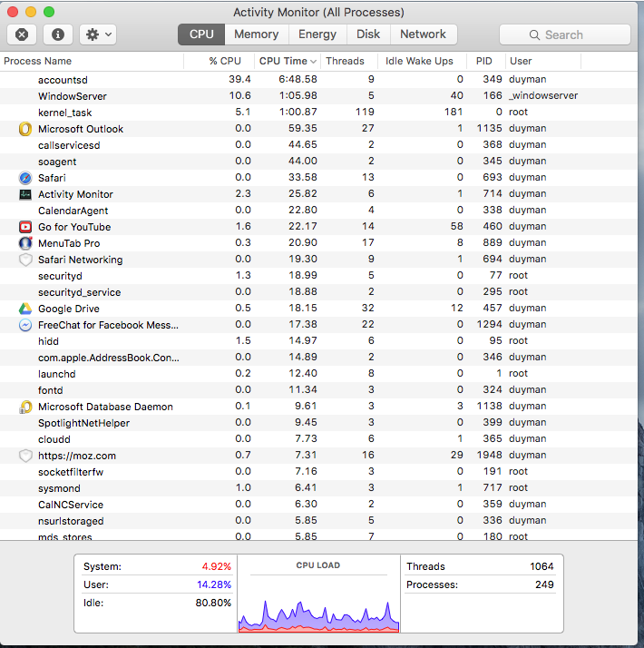Image resolution: width=644 pixels, height=648 pixels.
Task: Select the WindowServer process row
Action: (318, 96)
